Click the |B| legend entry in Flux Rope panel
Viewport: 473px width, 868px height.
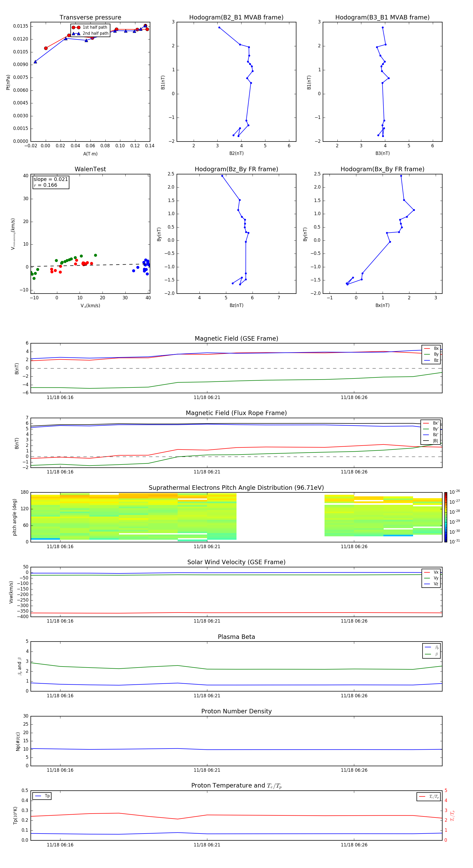coord(431,441)
